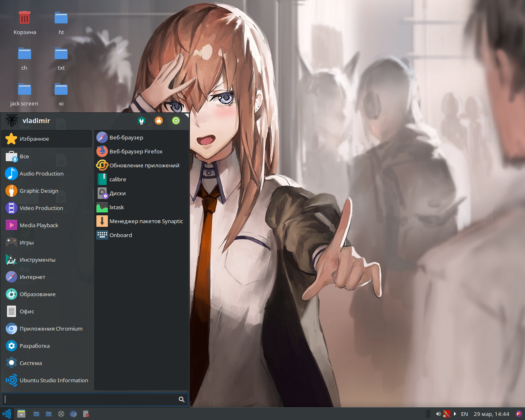Click the vladimir user avatar picture
The width and height of the screenshot is (525, 420).
click(11, 121)
